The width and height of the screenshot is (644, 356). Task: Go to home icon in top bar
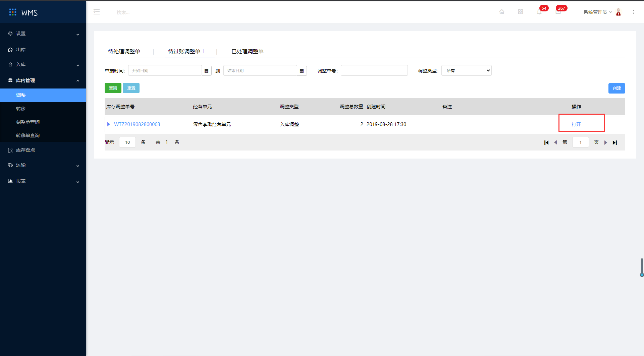click(x=502, y=12)
